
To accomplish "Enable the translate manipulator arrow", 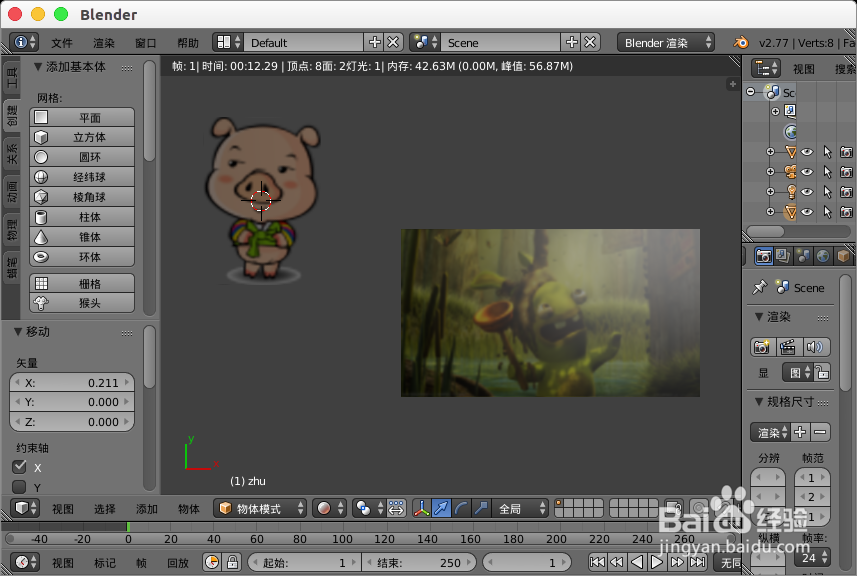I will click(441, 508).
